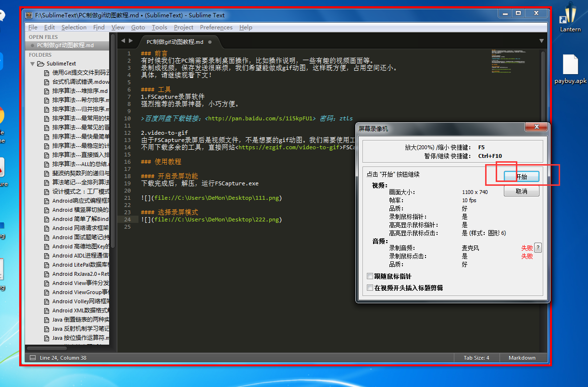The image size is (588, 387).
Task: Place cursor on line 16 使用教程 heading
Action: click(x=161, y=162)
